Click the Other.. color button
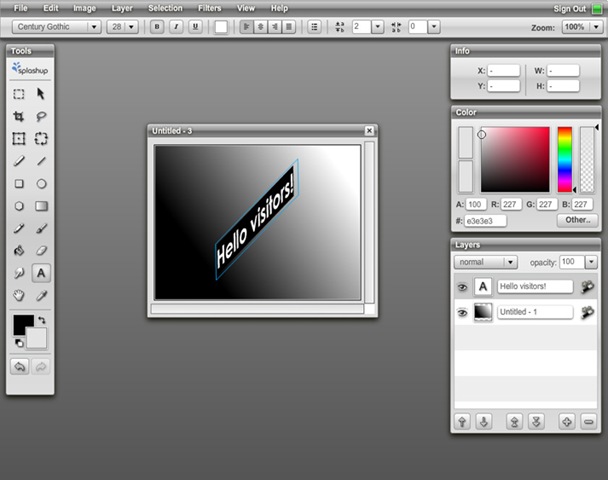 coord(577,220)
